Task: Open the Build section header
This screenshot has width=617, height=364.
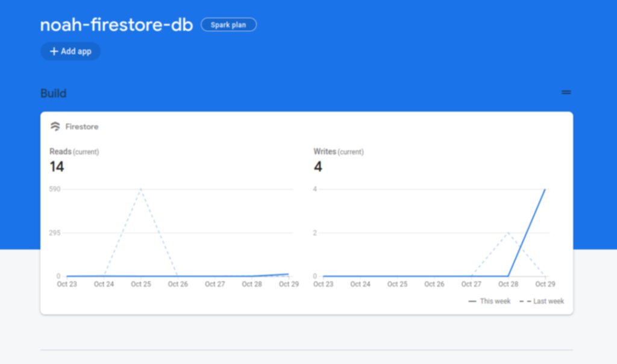Action: click(x=54, y=93)
